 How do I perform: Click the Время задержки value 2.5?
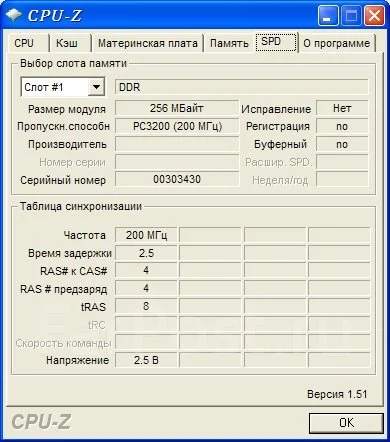pos(146,253)
